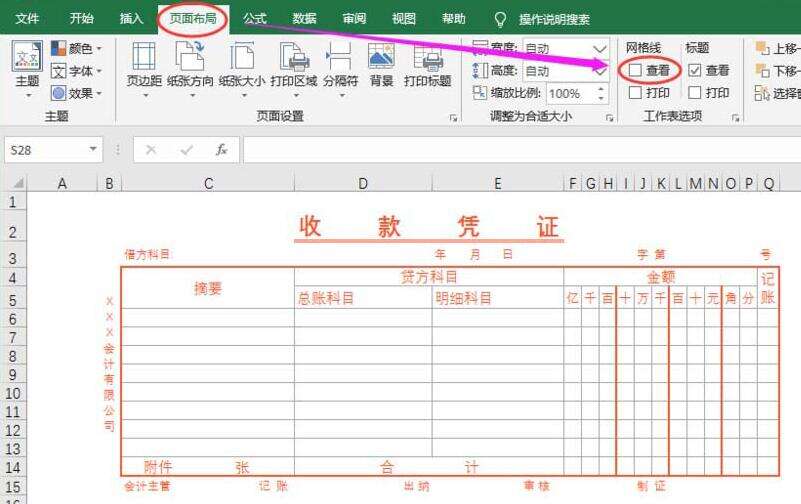Switch to the 数据 data tab
This screenshot has width=801, height=504.
tap(304, 19)
